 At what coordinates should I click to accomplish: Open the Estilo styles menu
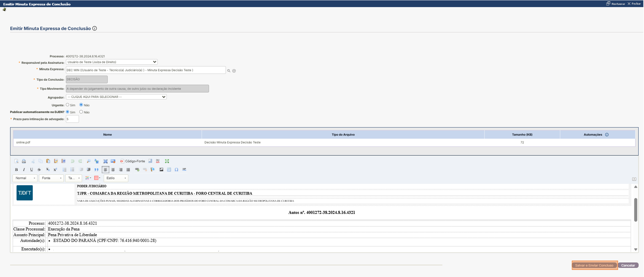[x=116, y=178]
